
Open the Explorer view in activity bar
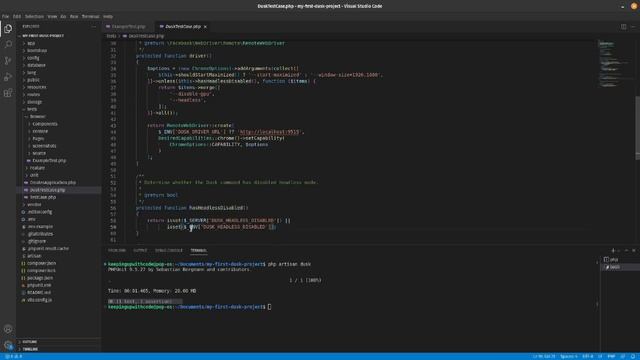[x=8, y=29]
